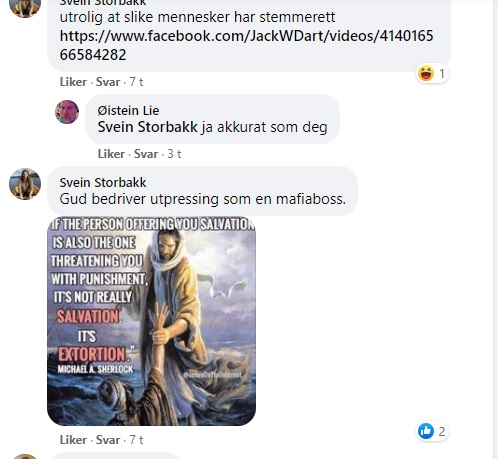
Task: Click the vertical scrollbar on right edge
Action: point(495,229)
